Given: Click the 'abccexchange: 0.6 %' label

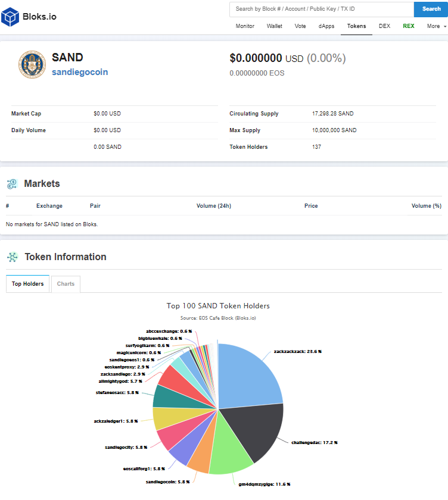Looking at the screenshot, I should pos(169,332).
